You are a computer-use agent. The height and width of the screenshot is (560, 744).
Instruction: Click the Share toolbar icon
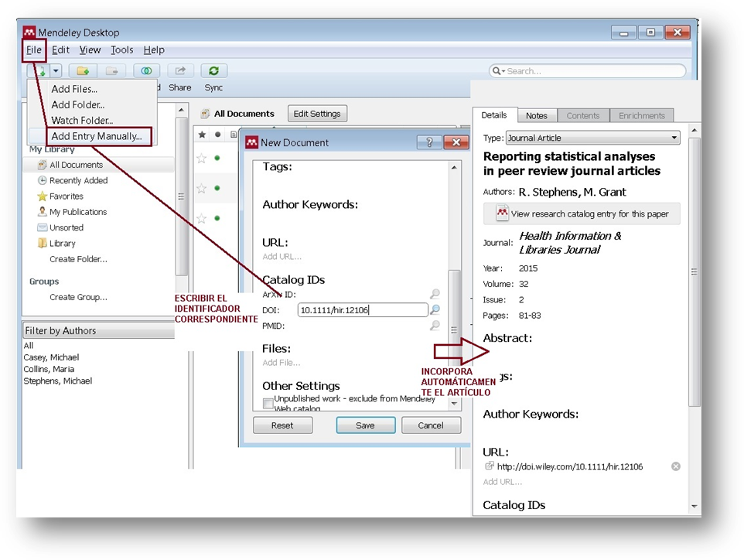click(x=180, y=71)
